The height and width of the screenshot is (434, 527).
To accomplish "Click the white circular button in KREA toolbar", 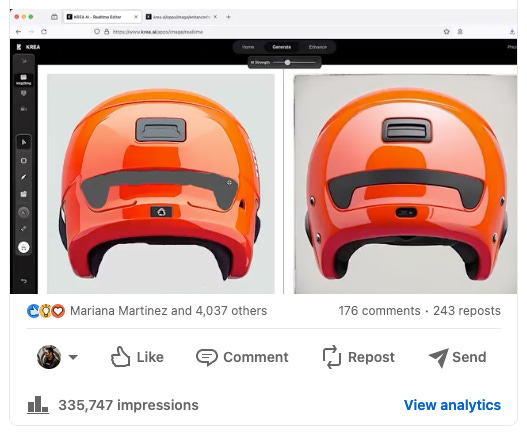I will pyautogui.click(x=24, y=248).
